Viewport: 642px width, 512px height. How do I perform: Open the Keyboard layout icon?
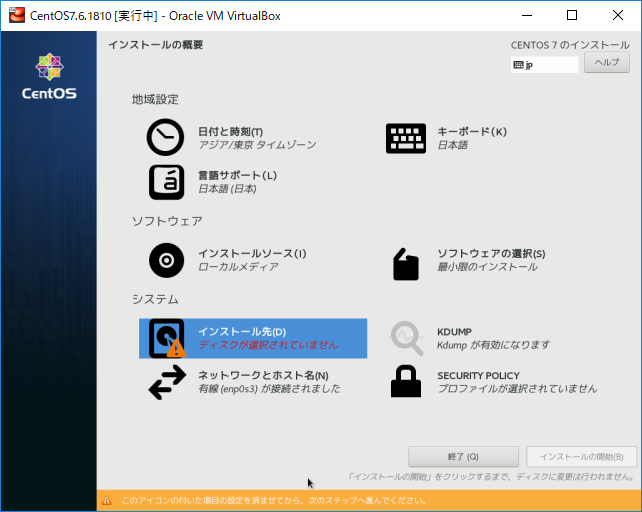click(x=406, y=138)
